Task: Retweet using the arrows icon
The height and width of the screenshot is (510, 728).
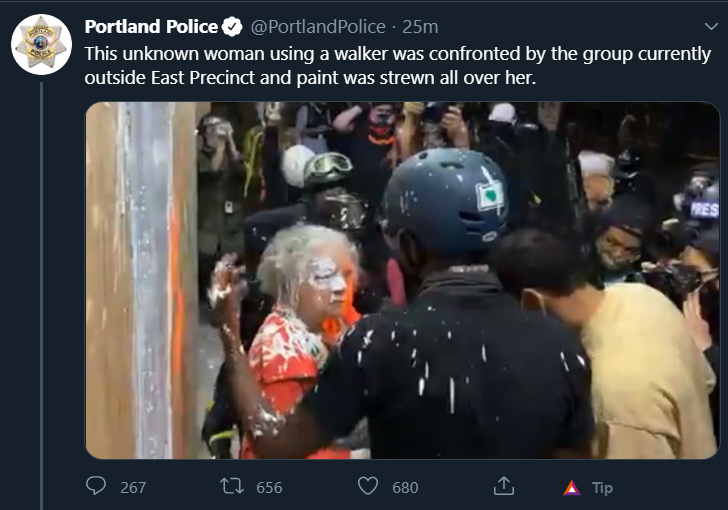Action: tap(232, 486)
